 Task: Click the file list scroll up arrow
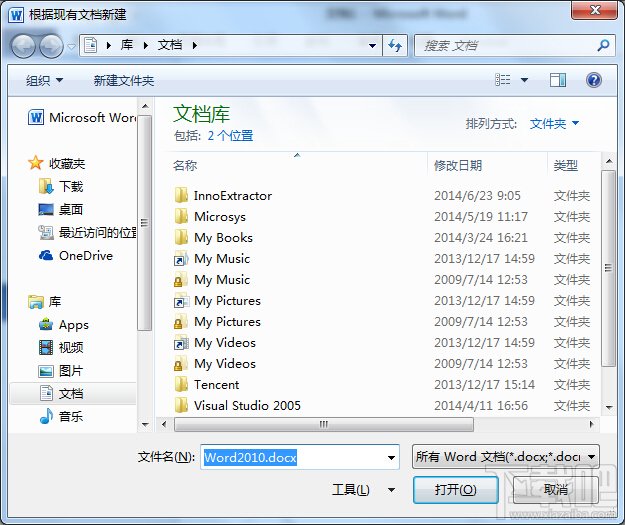pyautogui.click(x=609, y=161)
